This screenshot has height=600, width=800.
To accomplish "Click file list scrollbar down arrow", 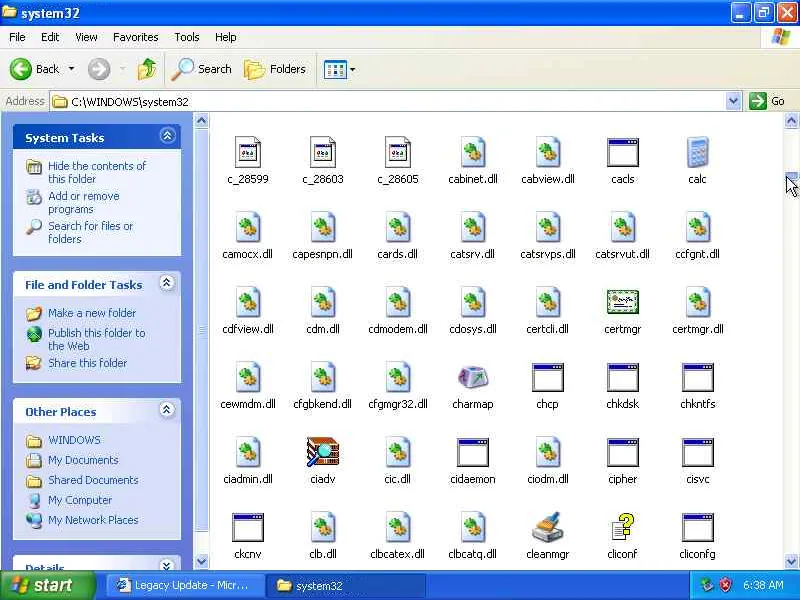I will pos(791,561).
